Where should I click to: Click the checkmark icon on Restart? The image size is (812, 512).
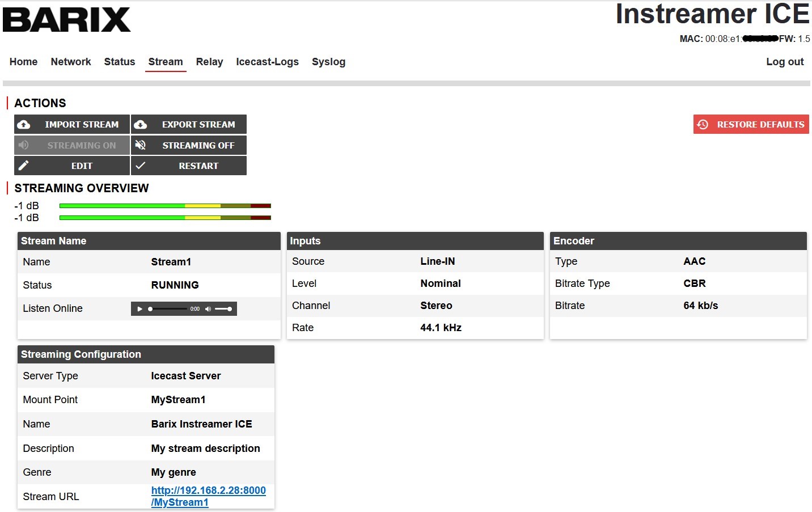point(141,166)
